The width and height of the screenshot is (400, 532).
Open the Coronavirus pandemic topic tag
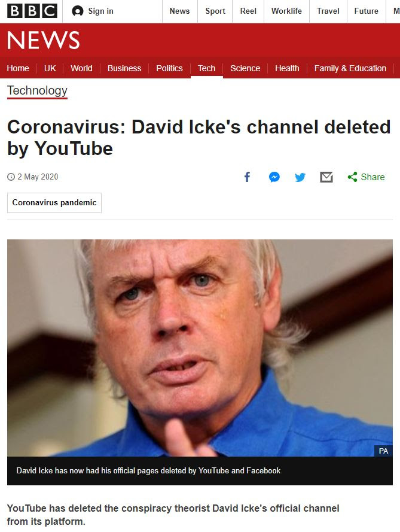pyautogui.click(x=54, y=202)
